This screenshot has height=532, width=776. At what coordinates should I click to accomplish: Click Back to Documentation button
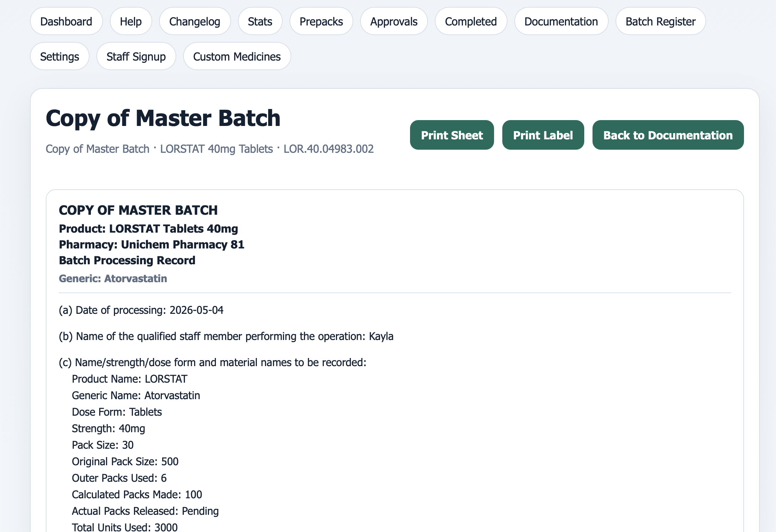point(668,135)
